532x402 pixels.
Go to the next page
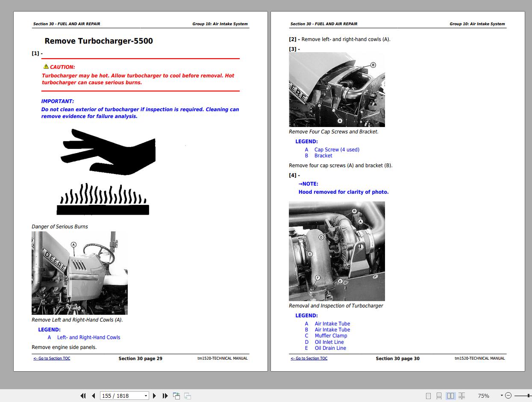click(x=155, y=396)
